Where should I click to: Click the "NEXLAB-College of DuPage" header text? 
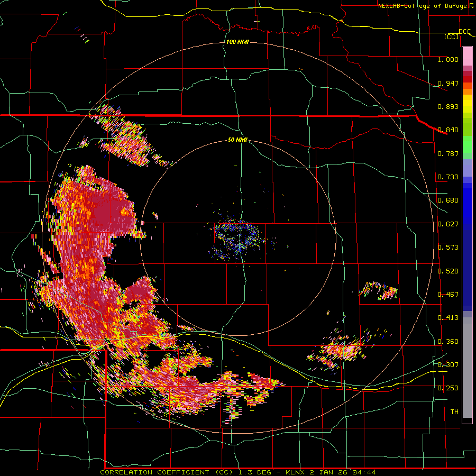coord(422,6)
